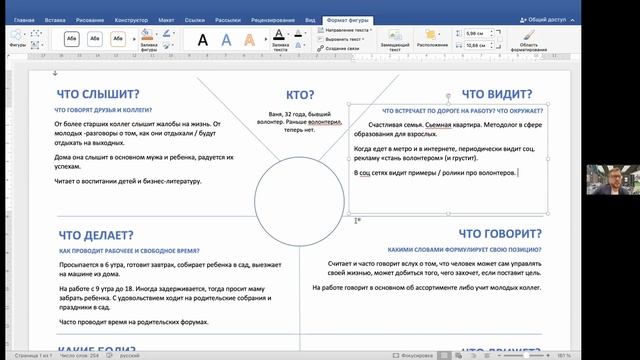This screenshot has width=640, height=360.
Task: Apply the first Абв shape style
Action: pos(71,39)
